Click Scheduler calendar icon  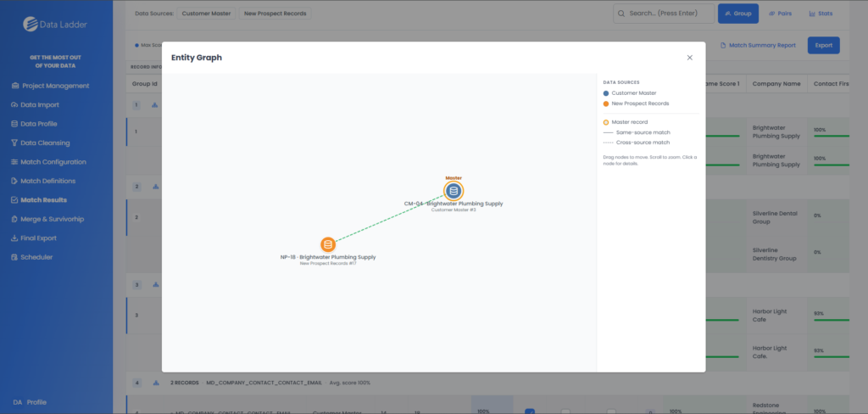[14, 257]
